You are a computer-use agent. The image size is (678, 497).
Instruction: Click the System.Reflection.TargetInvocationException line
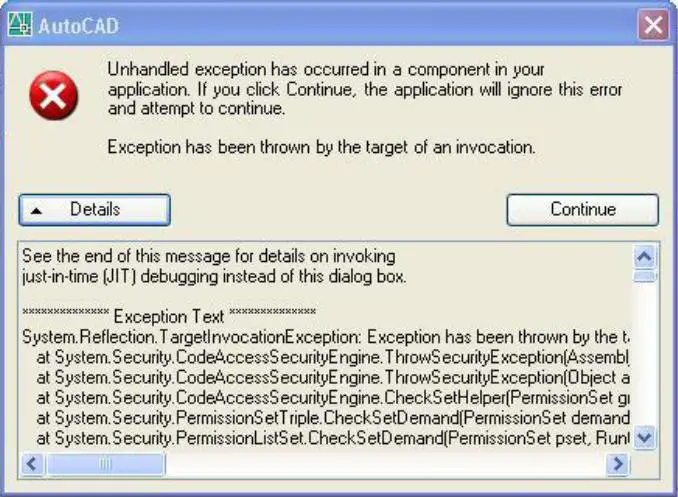tap(326, 337)
